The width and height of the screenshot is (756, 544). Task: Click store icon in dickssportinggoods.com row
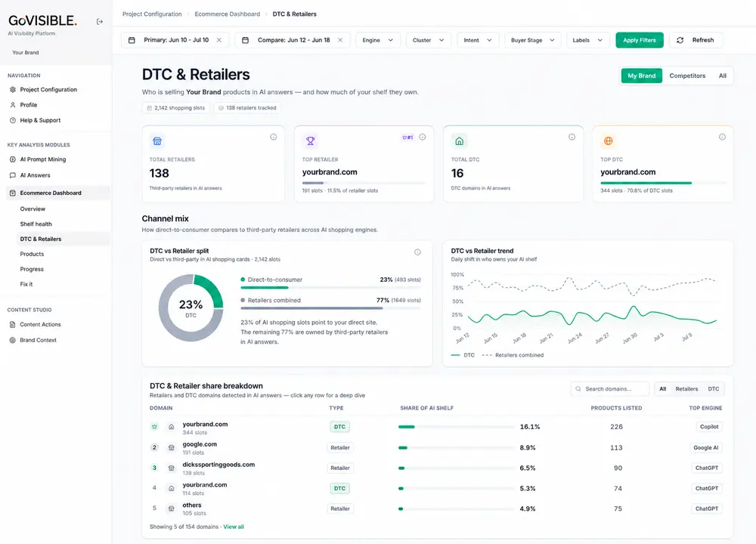pyautogui.click(x=171, y=468)
